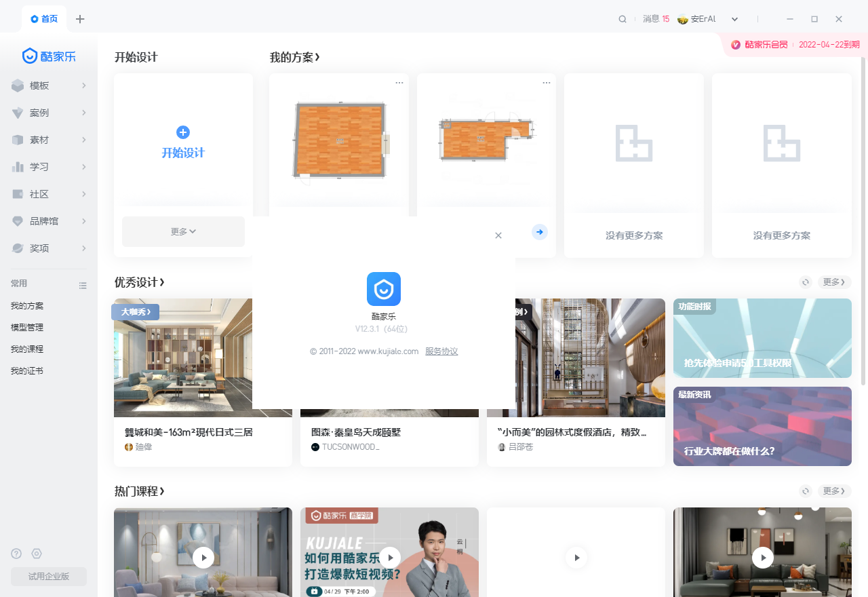Open the 更多 dropdown under 开始设计
This screenshot has height=597, width=868.
click(x=183, y=231)
